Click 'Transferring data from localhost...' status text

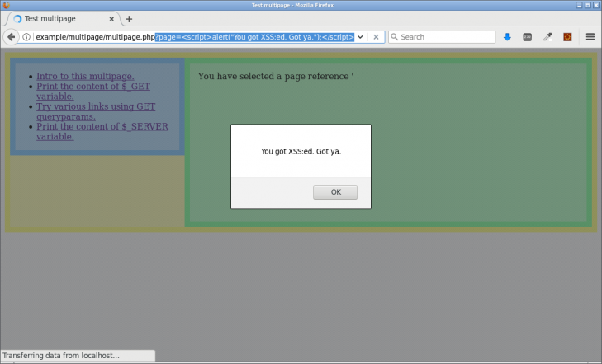pos(61,356)
